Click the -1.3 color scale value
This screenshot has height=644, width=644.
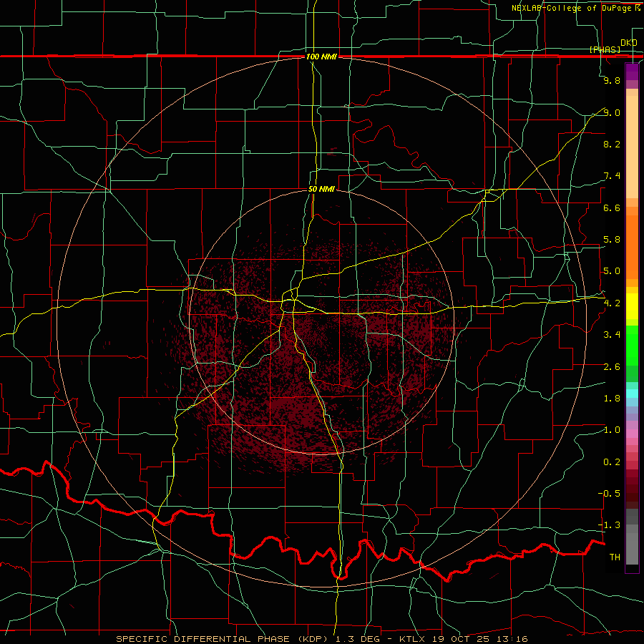pyautogui.click(x=609, y=525)
